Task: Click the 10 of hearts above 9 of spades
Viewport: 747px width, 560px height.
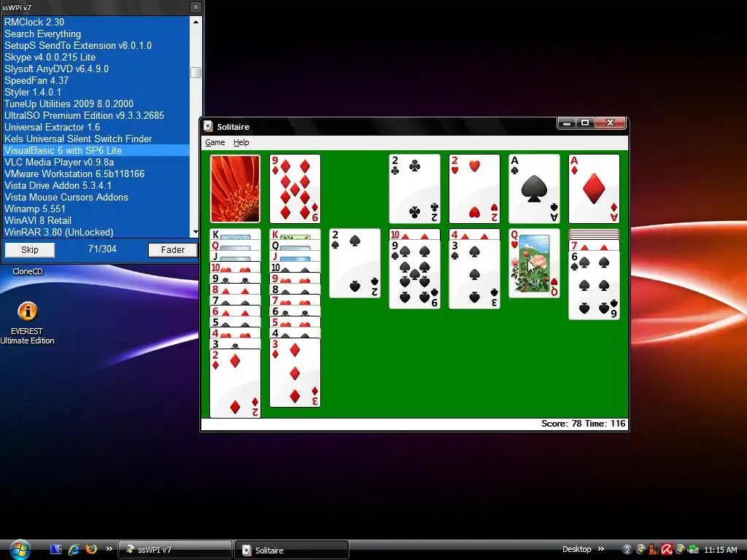Action: click(414, 234)
